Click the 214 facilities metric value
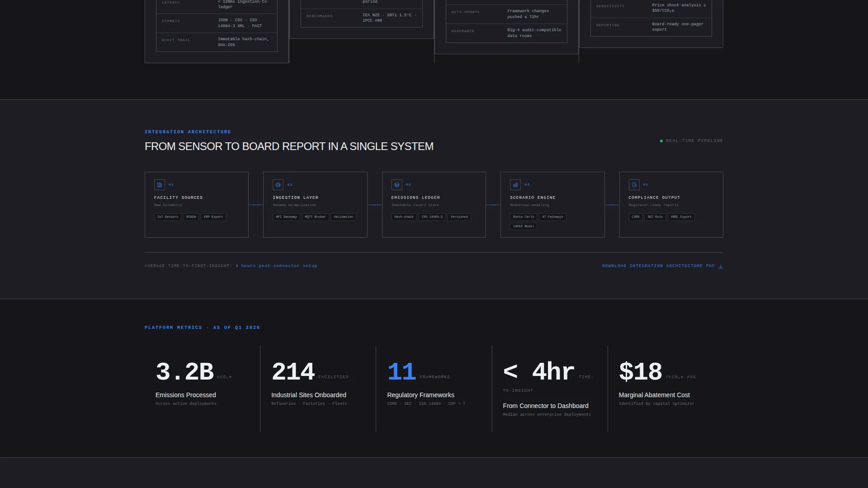This screenshot has height=488, width=868. (293, 372)
